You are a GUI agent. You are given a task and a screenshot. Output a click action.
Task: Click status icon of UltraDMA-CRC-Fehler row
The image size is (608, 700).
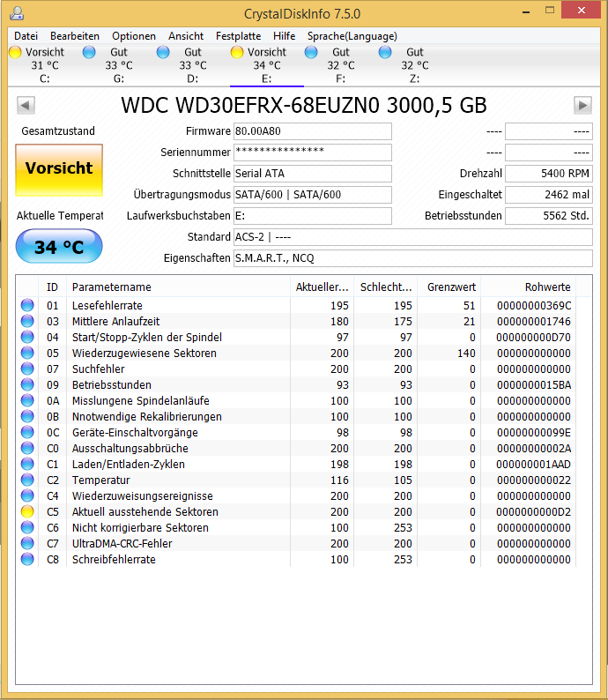(27, 543)
